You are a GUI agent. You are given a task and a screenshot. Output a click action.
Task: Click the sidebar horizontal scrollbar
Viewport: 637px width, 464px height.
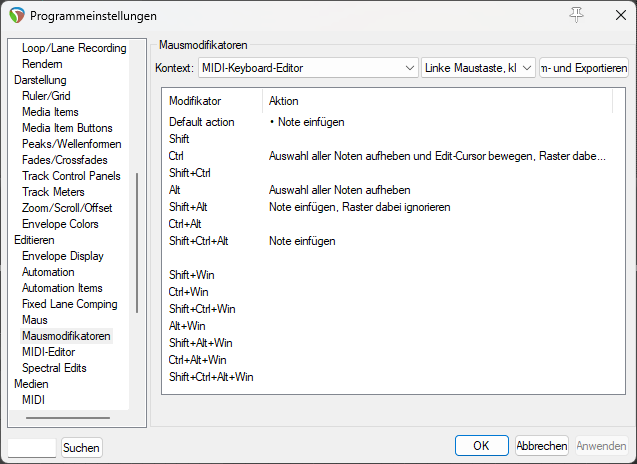(x=68, y=418)
